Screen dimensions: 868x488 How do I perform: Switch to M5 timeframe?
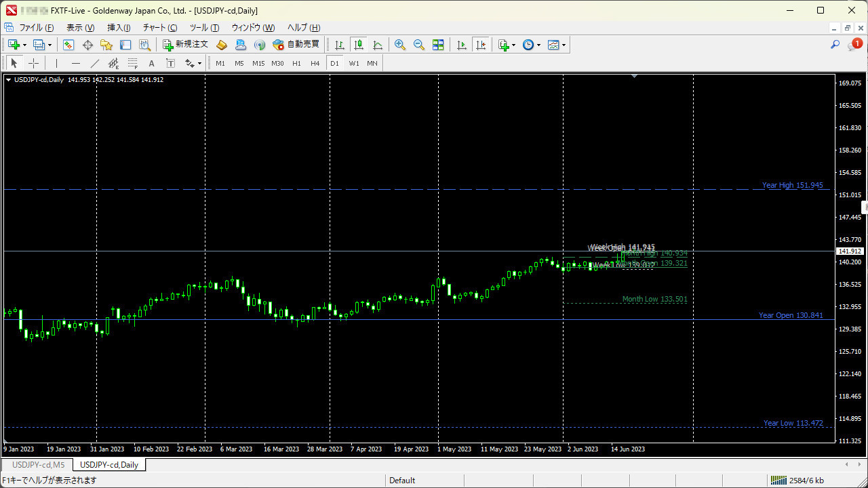coord(239,63)
